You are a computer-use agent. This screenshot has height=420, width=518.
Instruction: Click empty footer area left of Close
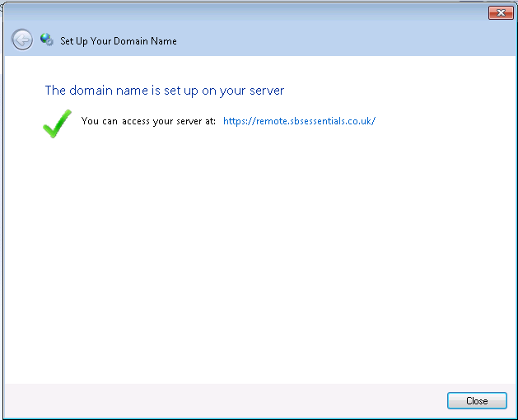point(222,401)
